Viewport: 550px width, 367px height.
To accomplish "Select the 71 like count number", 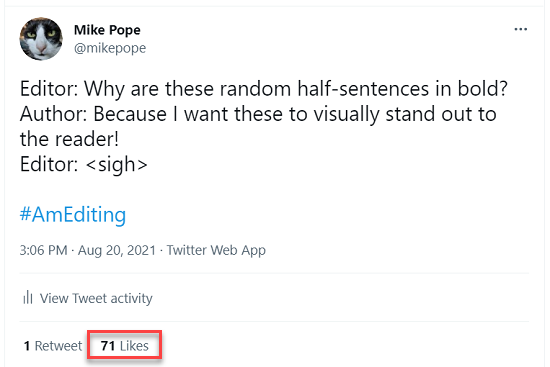I will pos(108,346).
